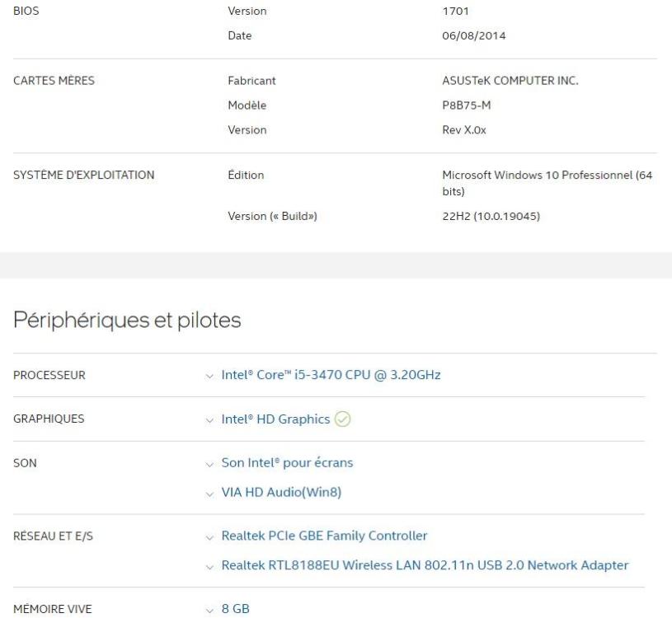Open the Realtek RTL8188EU Wireless LAN adapter link
The width and height of the screenshot is (672, 618).
(x=425, y=564)
